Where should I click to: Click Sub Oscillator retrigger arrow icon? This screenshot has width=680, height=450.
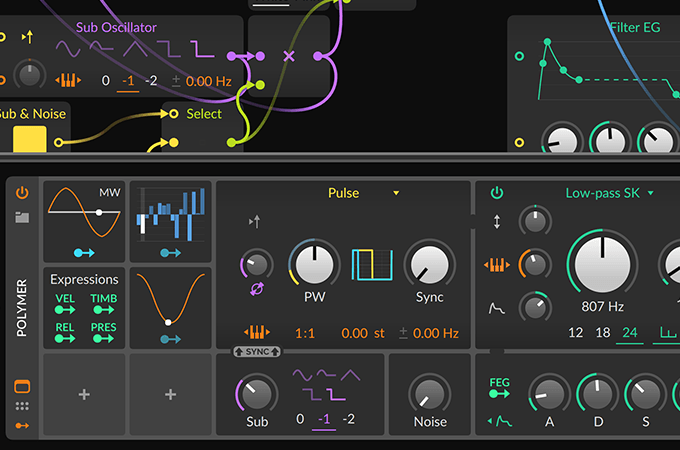point(28,37)
